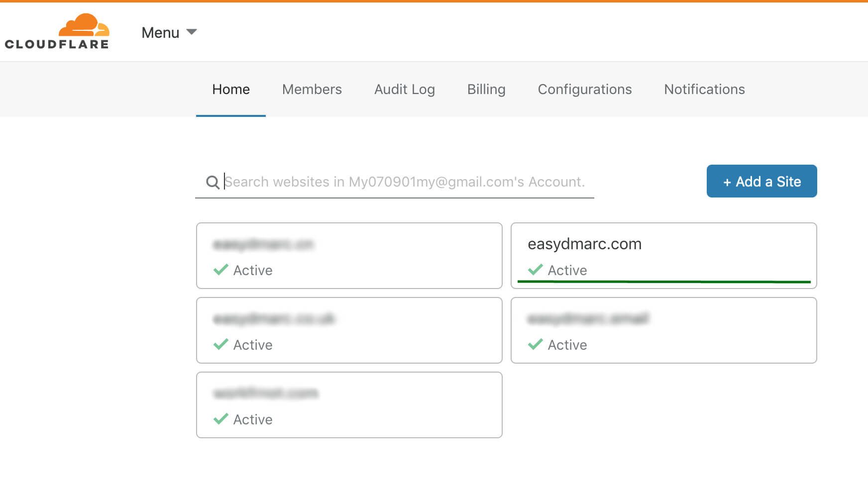This screenshot has width=868, height=487.
Task: Open the easydmarc.com site card
Action: click(x=663, y=255)
